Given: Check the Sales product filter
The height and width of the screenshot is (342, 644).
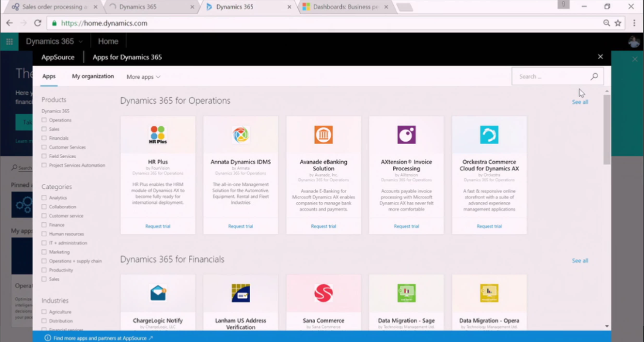Looking at the screenshot, I should click(44, 129).
